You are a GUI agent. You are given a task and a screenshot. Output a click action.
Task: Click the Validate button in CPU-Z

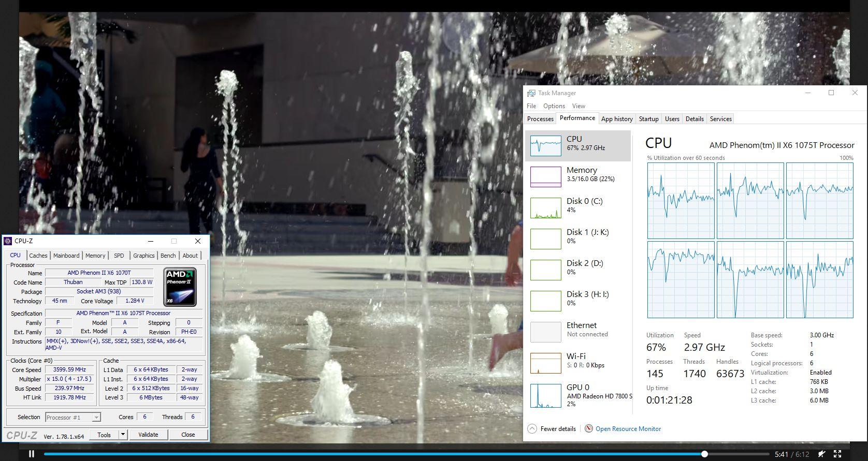(x=148, y=435)
